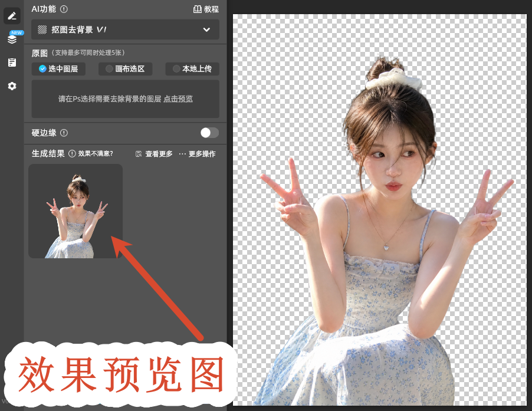The width and height of the screenshot is (532, 411).
Task: Open the 更多操作 menu
Action: click(x=197, y=154)
